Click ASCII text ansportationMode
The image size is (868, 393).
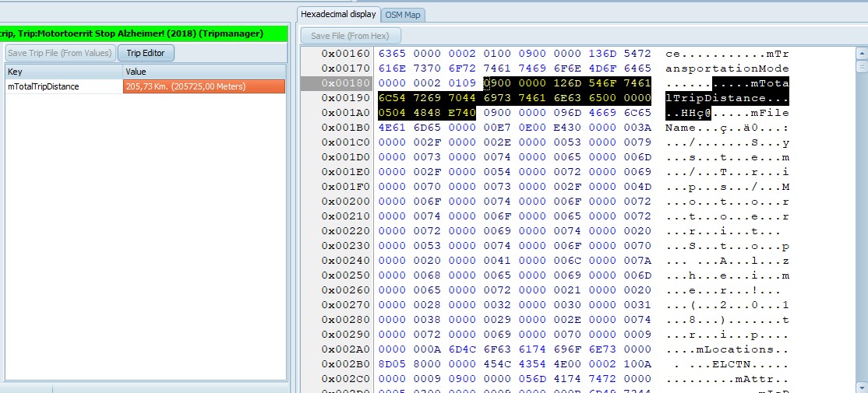click(x=727, y=68)
